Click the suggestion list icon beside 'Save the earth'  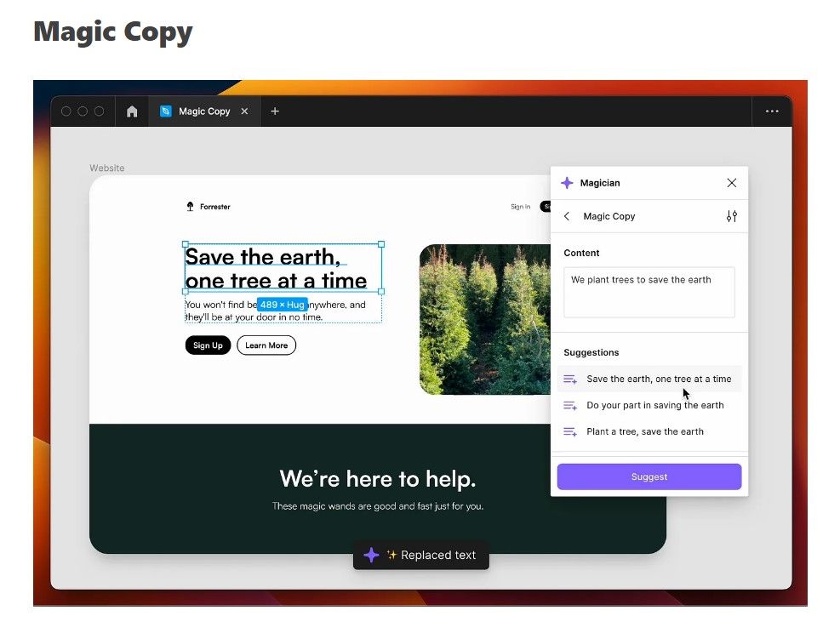[x=568, y=379]
